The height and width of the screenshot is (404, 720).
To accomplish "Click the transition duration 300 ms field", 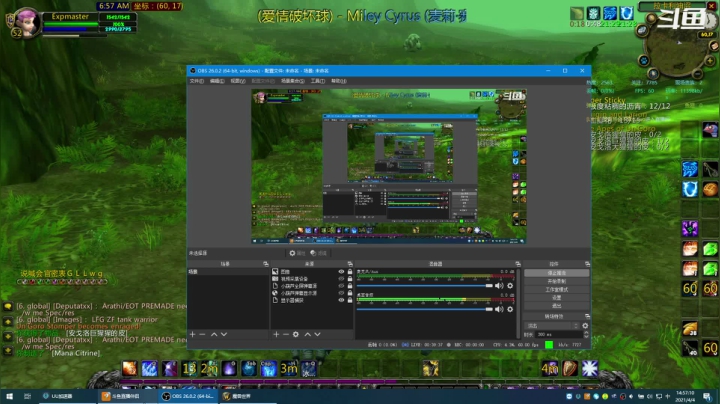I will [x=558, y=335].
